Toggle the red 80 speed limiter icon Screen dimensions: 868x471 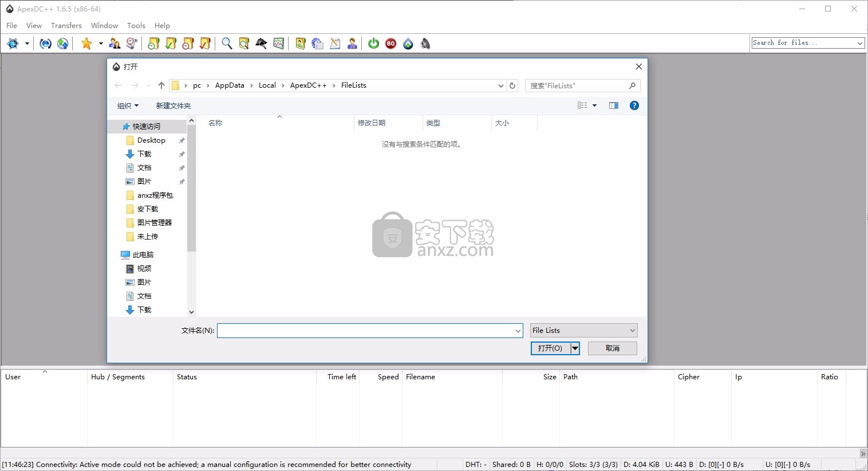click(391, 44)
